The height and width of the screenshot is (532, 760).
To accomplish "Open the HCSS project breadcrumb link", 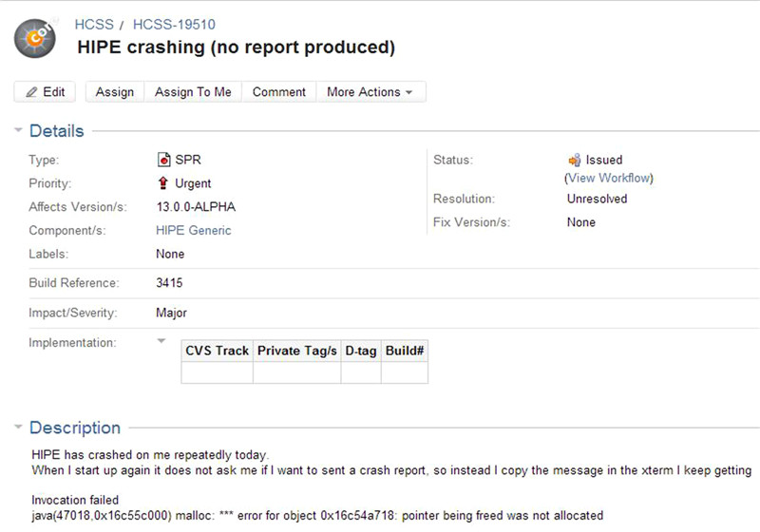I will click(x=94, y=23).
